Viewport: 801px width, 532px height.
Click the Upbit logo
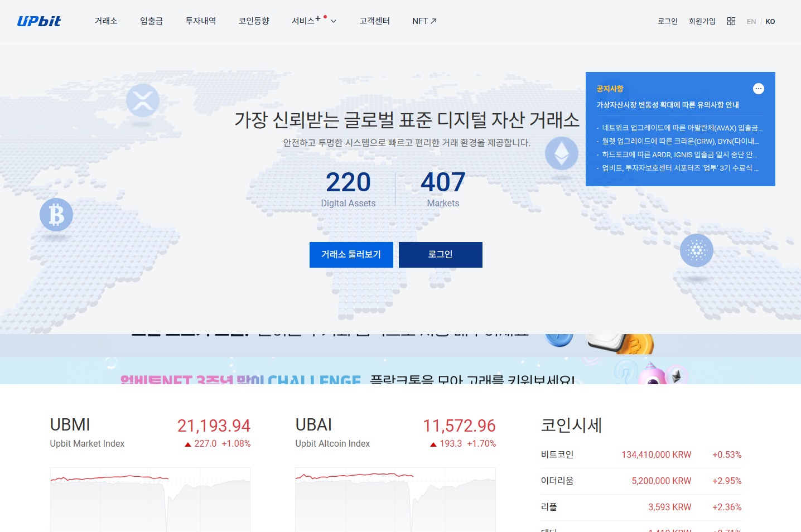tap(38, 21)
